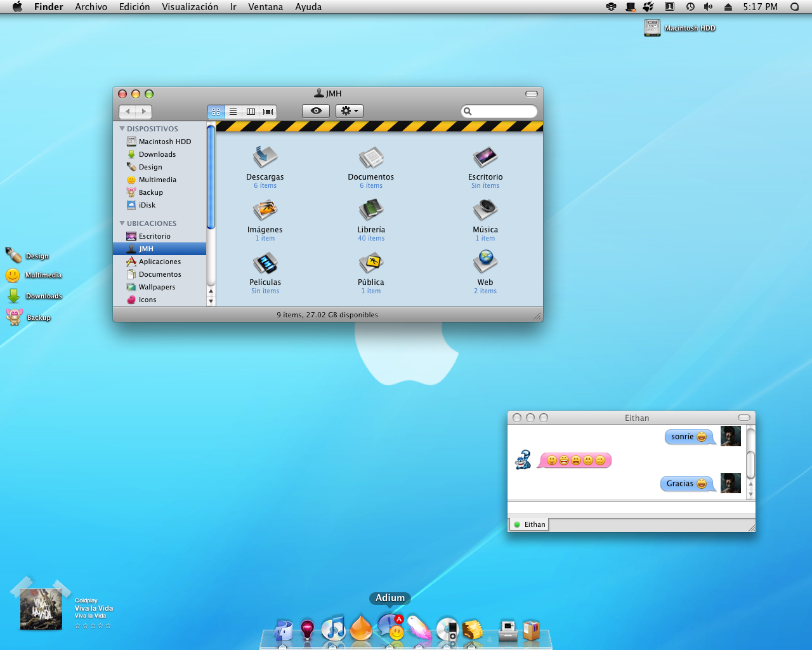Open orange droplet app in dock
The height and width of the screenshot is (650, 812).
click(362, 628)
